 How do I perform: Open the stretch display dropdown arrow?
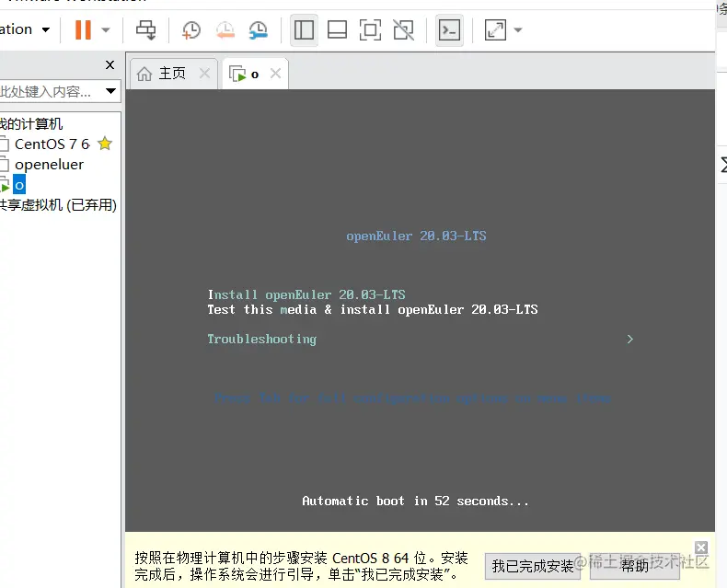coord(518,30)
